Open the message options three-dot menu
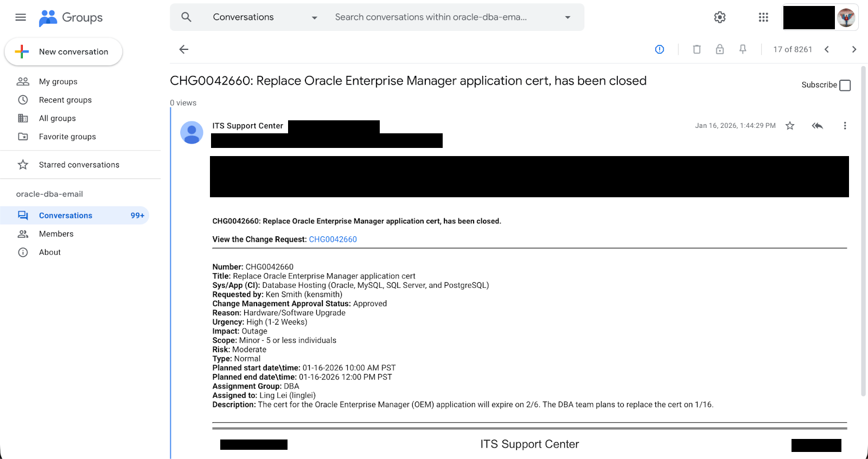868x459 pixels. pos(845,125)
